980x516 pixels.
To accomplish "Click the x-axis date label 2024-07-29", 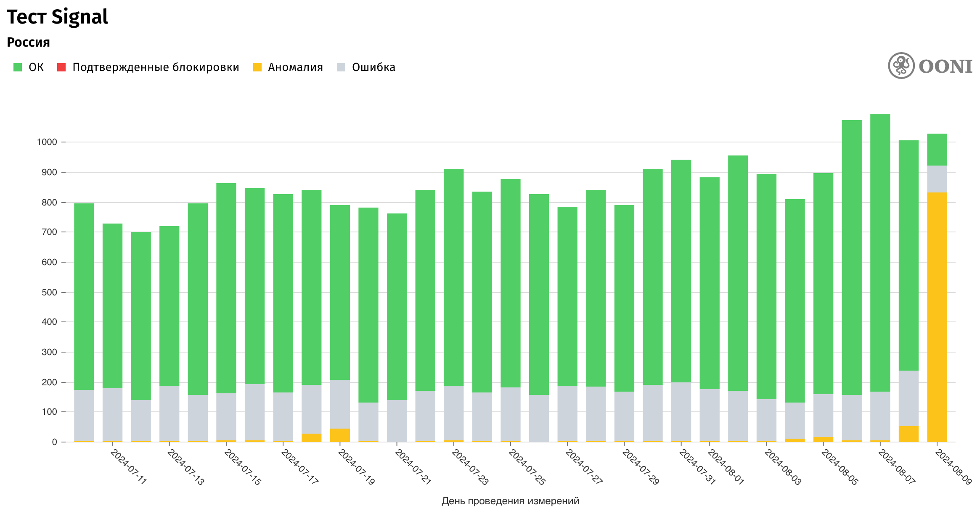I will pyautogui.click(x=640, y=467).
